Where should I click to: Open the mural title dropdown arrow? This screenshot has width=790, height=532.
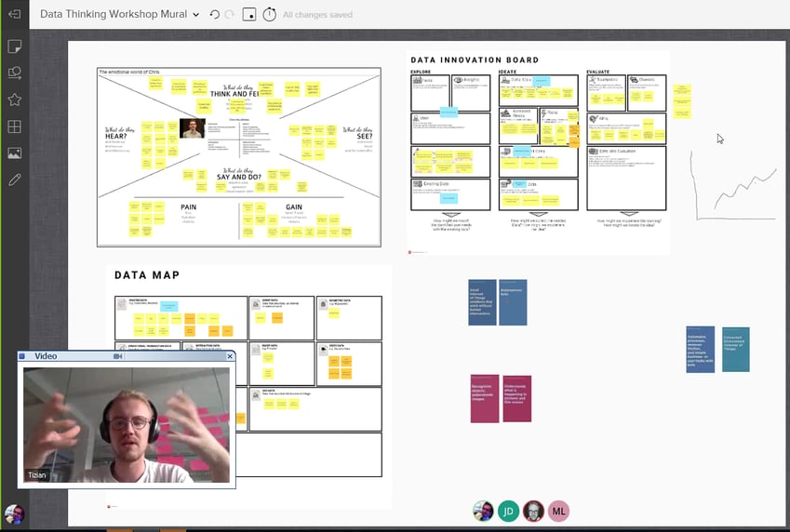(196, 15)
